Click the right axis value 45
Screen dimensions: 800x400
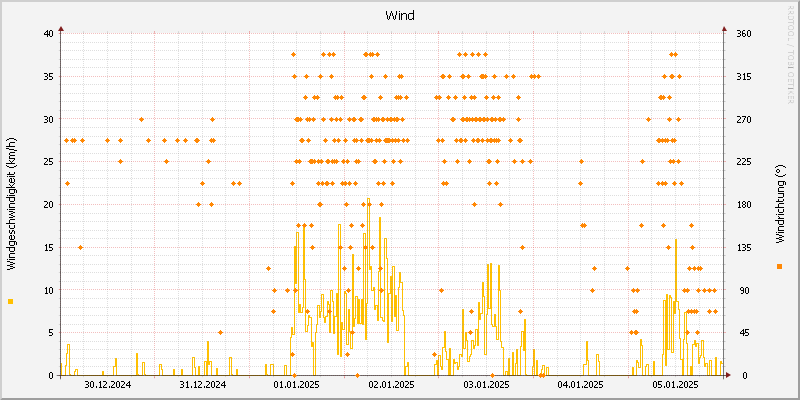click(744, 333)
